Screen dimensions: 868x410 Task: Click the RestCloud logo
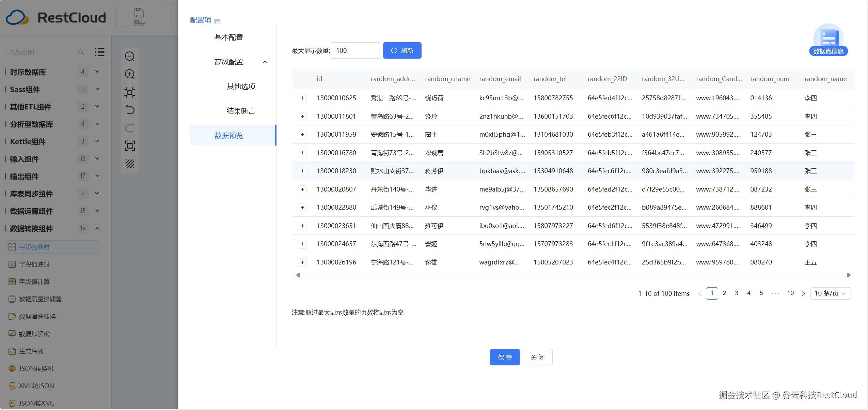coord(56,18)
